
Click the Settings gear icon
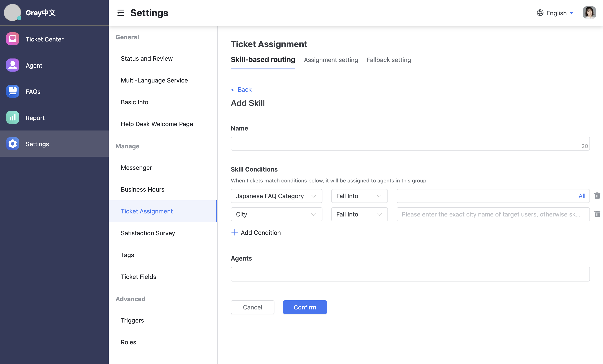click(12, 144)
